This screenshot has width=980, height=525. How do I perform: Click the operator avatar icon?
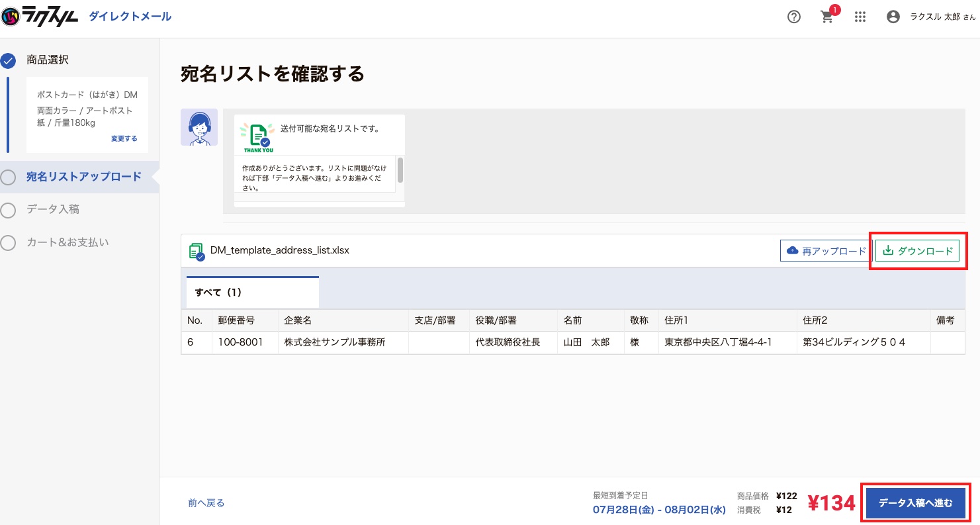click(x=199, y=127)
